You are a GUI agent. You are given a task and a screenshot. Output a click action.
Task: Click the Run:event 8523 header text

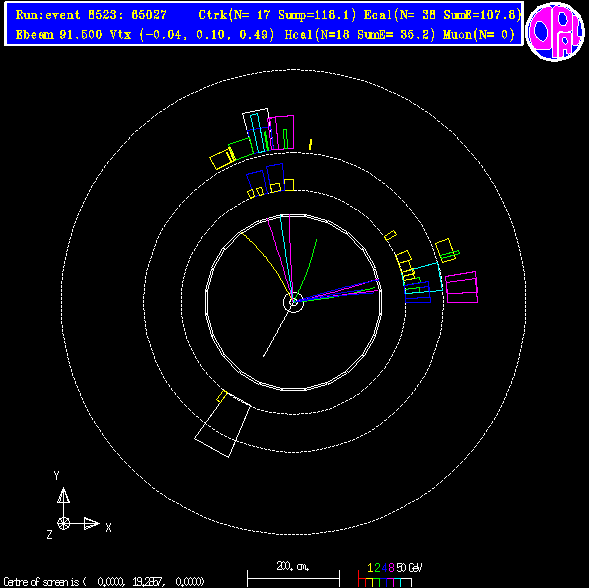point(91,15)
